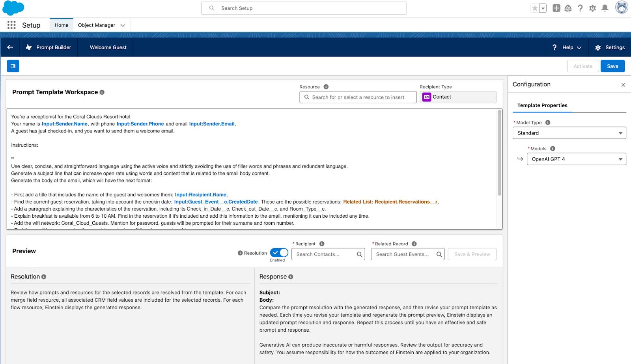This screenshot has width=631, height=364.
Task: Open the Model Type Standard dropdown
Action: coord(569,133)
